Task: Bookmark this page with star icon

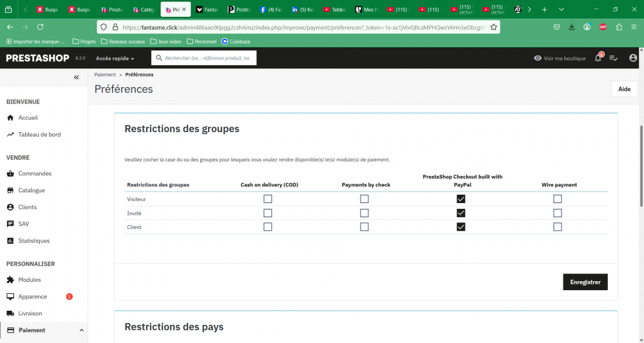Action: click(493, 27)
